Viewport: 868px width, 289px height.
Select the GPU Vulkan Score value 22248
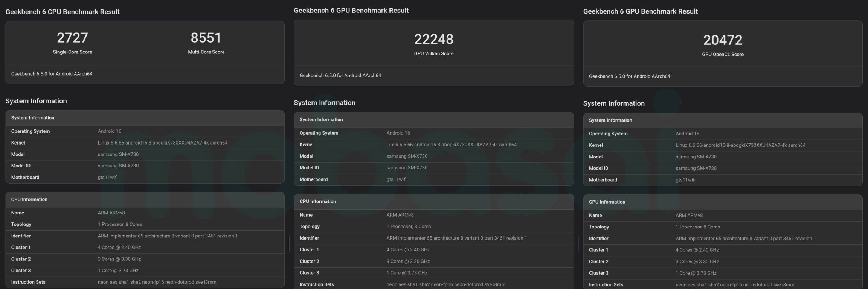tap(434, 39)
